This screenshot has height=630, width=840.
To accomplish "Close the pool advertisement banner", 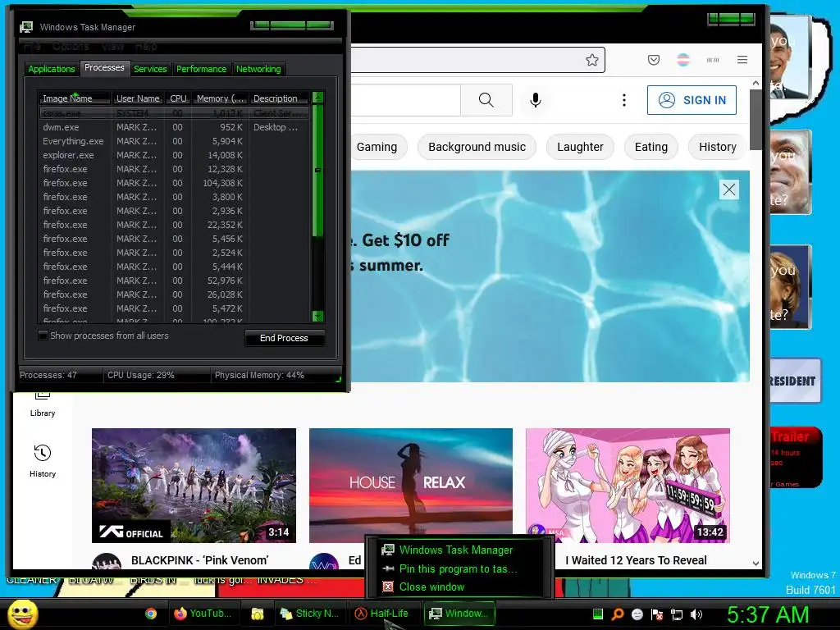I will [729, 189].
